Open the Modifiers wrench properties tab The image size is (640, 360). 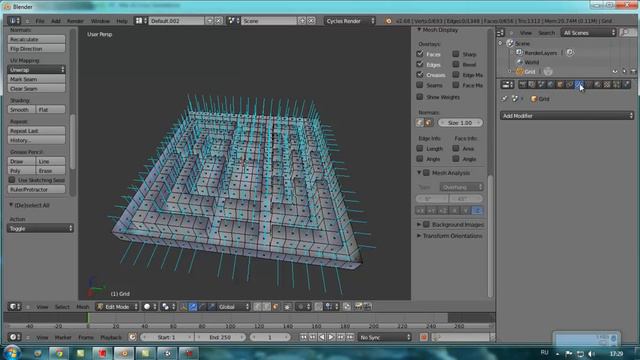[579, 84]
